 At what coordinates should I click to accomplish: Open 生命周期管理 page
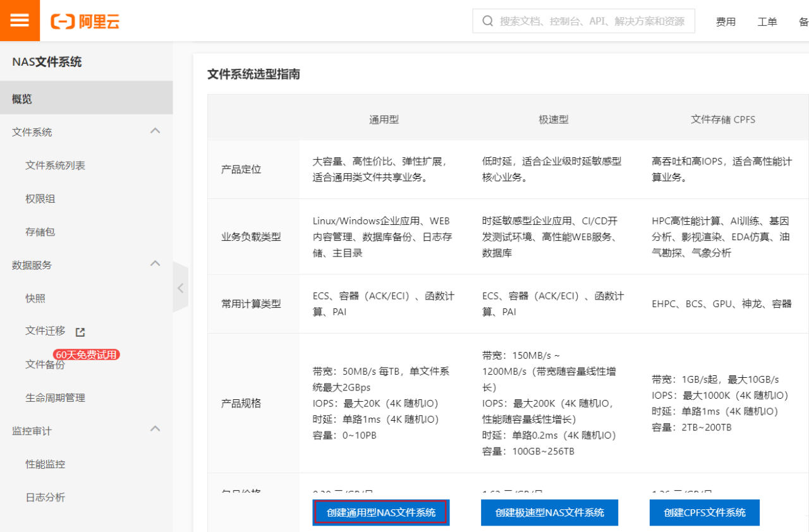[x=55, y=398]
